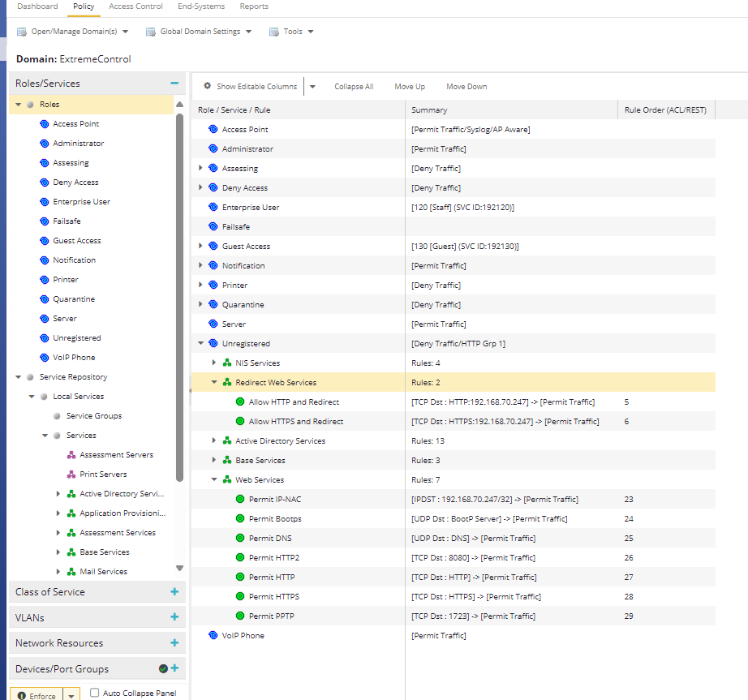Screen dimensions: 748x700
Task: Expand the Quarantine role row
Action: pyautogui.click(x=201, y=305)
